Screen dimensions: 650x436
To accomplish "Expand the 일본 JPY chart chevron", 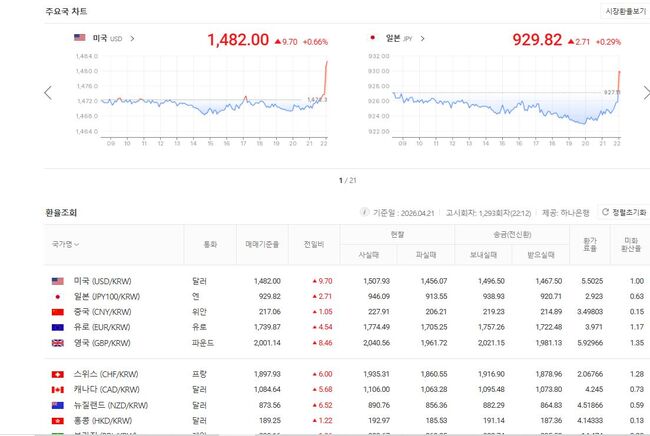I will (x=421, y=39).
